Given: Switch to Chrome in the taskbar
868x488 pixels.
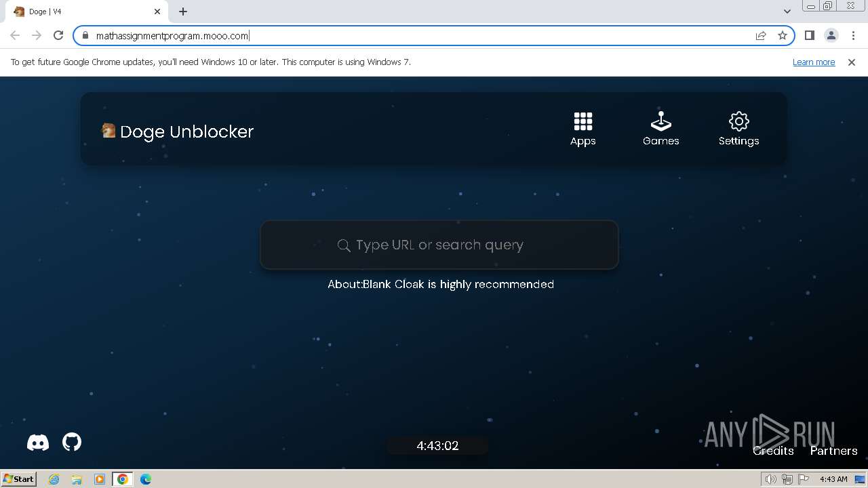Looking at the screenshot, I should [x=123, y=479].
